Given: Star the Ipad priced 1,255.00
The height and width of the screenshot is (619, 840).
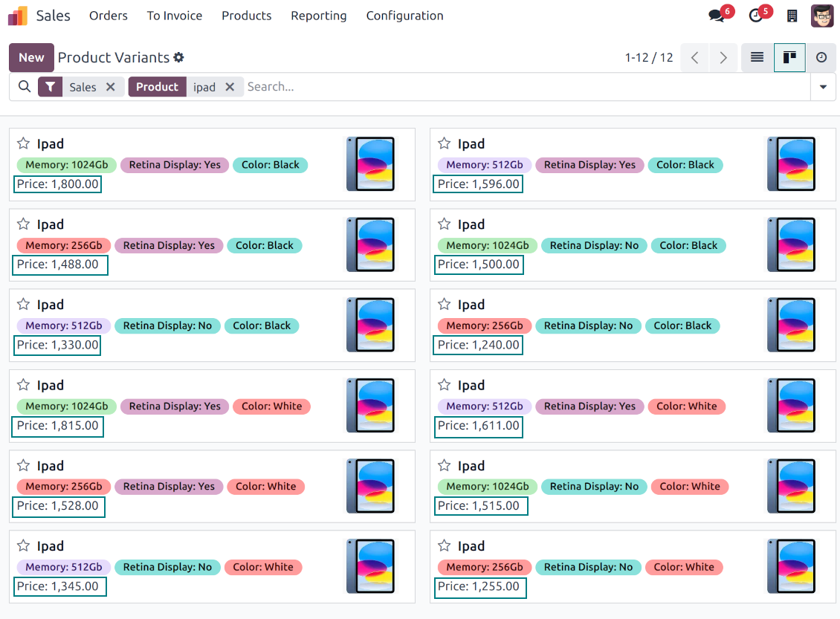Looking at the screenshot, I should [444, 545].
